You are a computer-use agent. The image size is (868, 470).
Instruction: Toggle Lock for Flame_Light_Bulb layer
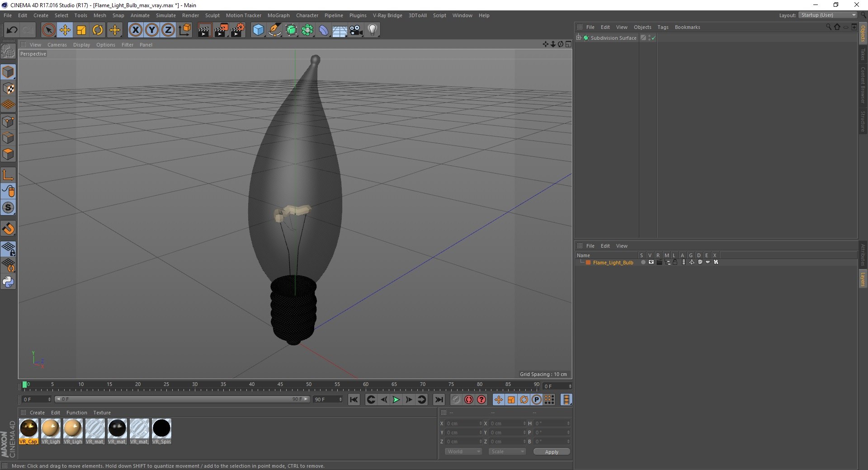675,262
